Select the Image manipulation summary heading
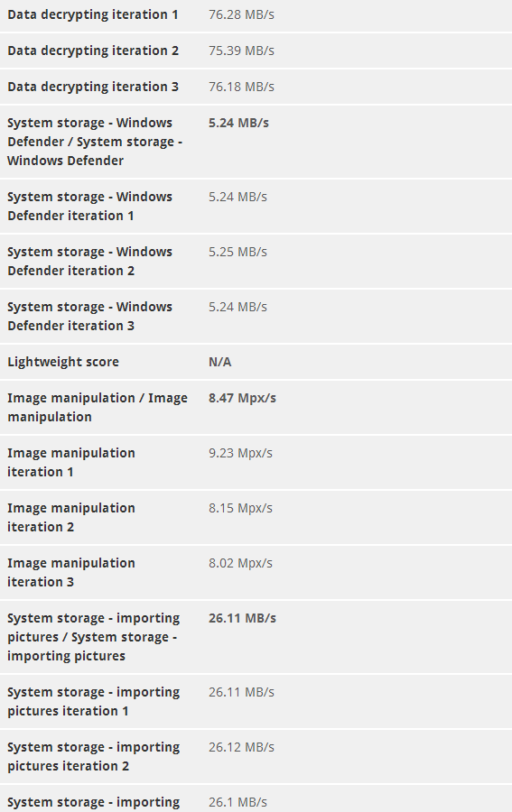 [98, 407]
